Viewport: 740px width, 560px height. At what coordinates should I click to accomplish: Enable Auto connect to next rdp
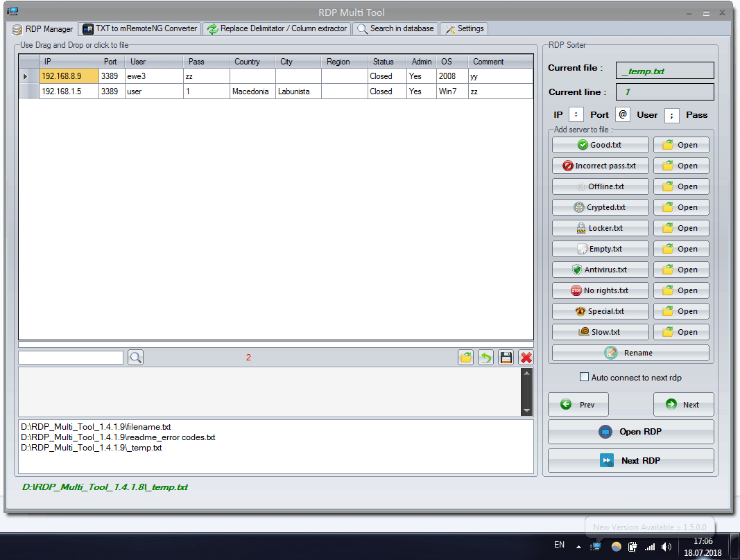pyautogui.click(x=584, y=377)
